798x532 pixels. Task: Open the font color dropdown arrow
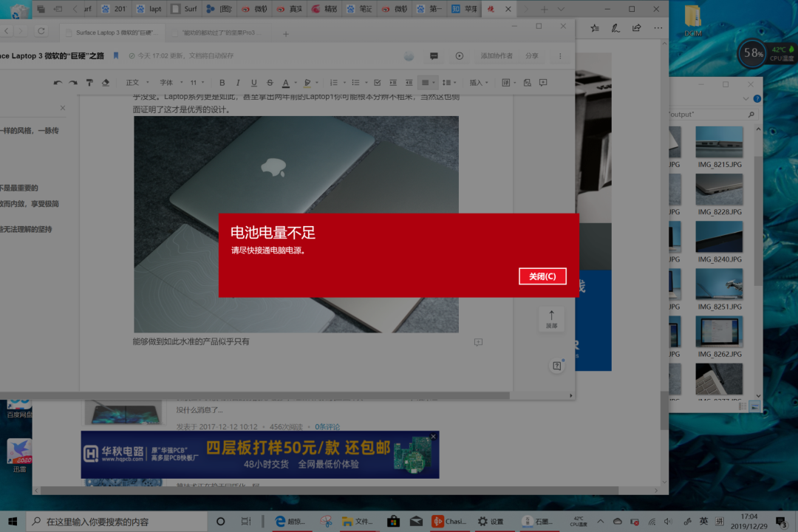point(296,83)
